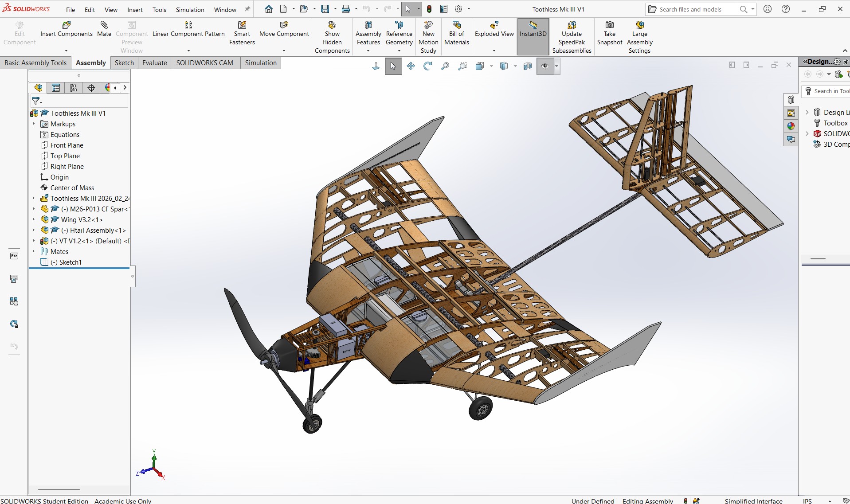Screen dimensions: 850x504
Task: Toggle the Instant3D button
Action: [x=533, y=29]
